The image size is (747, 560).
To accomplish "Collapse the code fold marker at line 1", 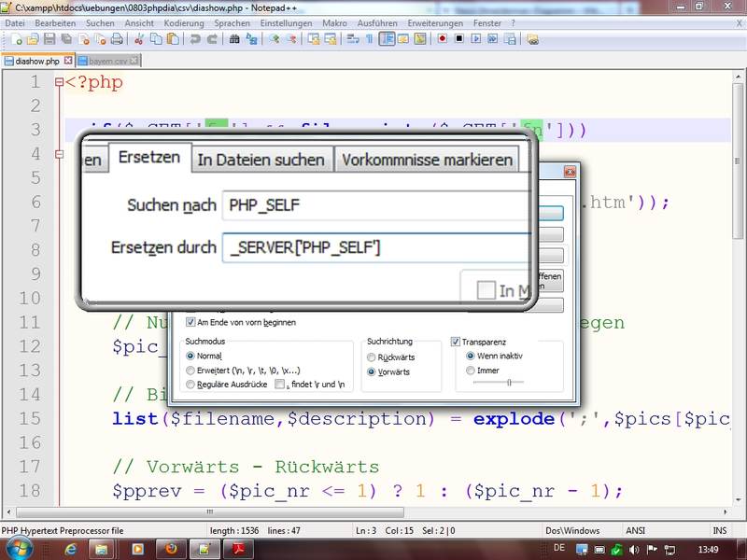I will [58, 82].
